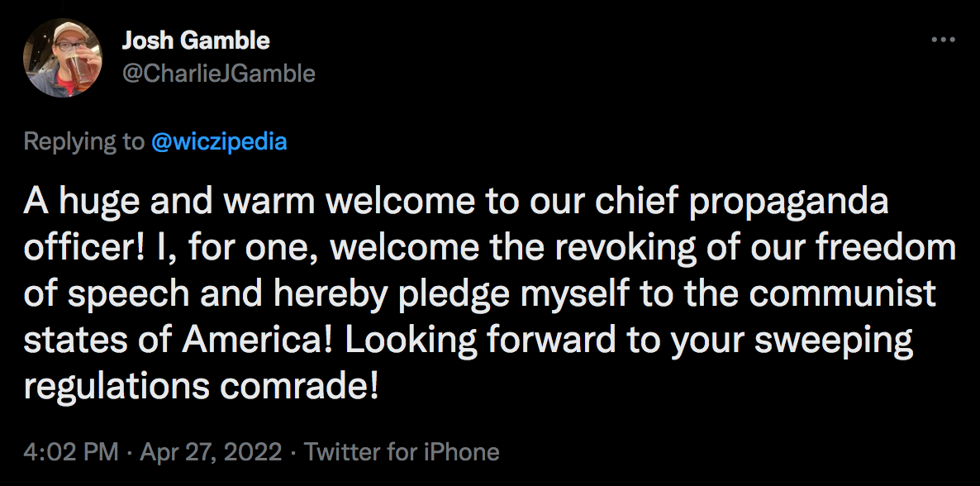This screenshot has width=980, height=486.
Task: Click the phrase 'freedom' in the tweet
Action: click(x=886, y=247)
